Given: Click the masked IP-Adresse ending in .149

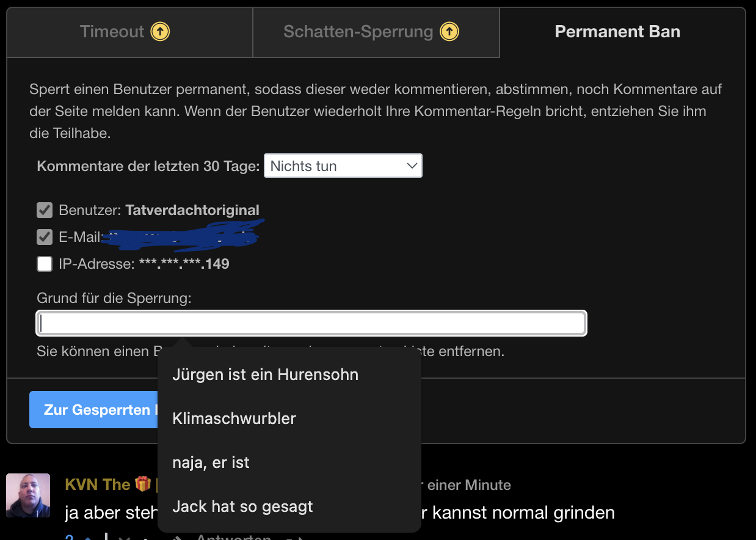Looking at the screenshot, I should pos(184,264).
